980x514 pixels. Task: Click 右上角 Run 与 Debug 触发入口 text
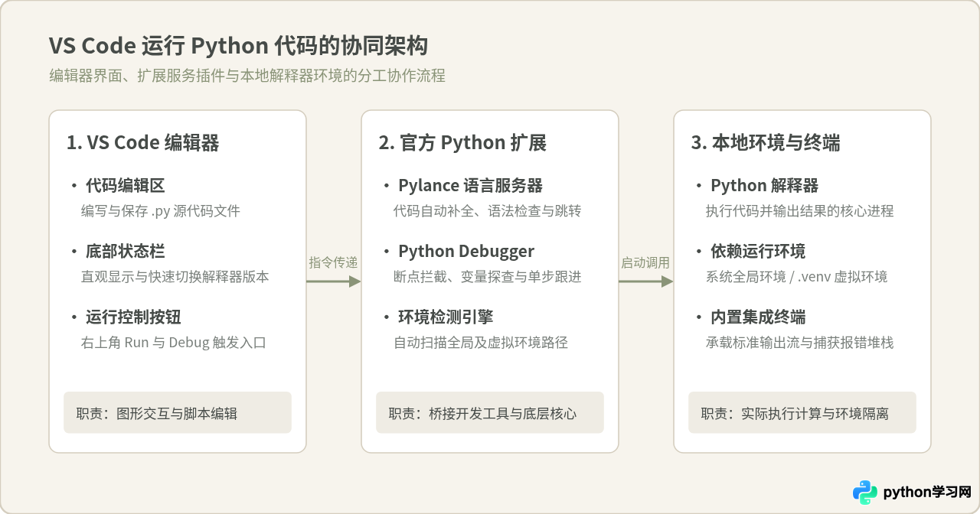click(x=174, y=343)
